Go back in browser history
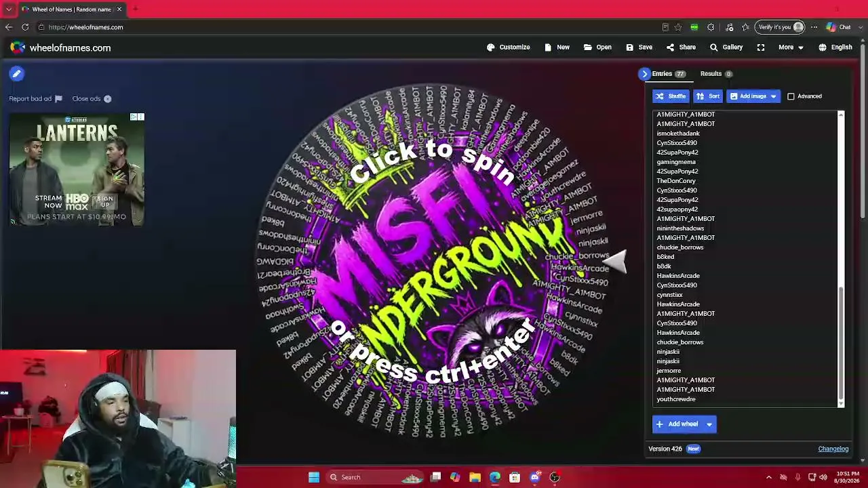Screen dimensions: 868x488 coord(9,27)
